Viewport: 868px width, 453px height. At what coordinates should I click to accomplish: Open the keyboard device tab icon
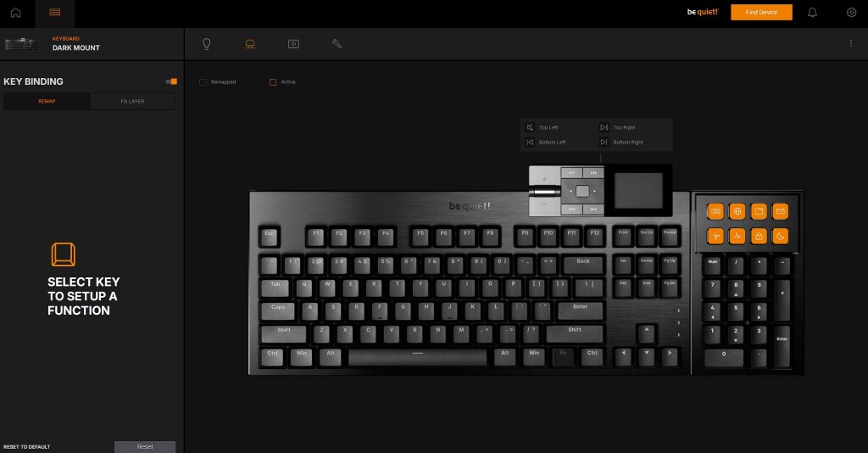[x=55, y=12]
